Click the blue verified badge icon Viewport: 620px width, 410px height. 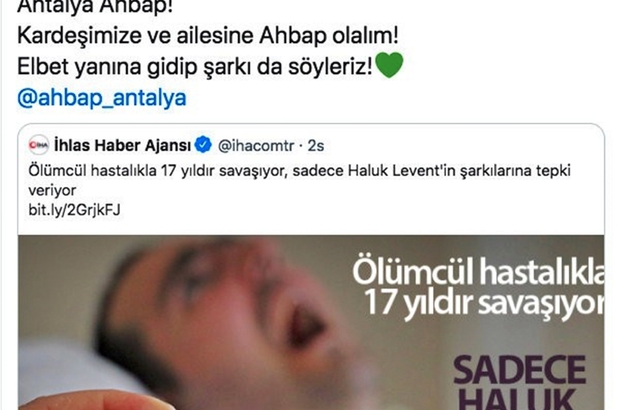(x=204, y=145)
